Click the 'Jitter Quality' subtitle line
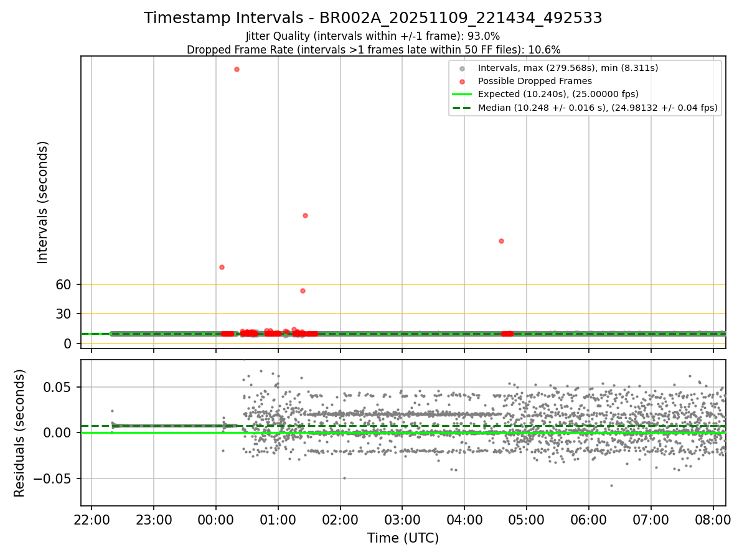This screenshot has width=747, height=560. pos(373,36)
